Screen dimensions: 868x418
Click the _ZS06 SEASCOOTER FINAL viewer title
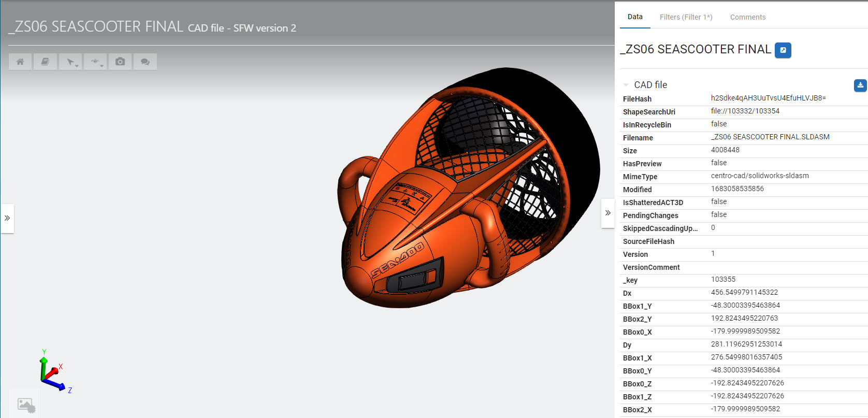coord(96,26)
